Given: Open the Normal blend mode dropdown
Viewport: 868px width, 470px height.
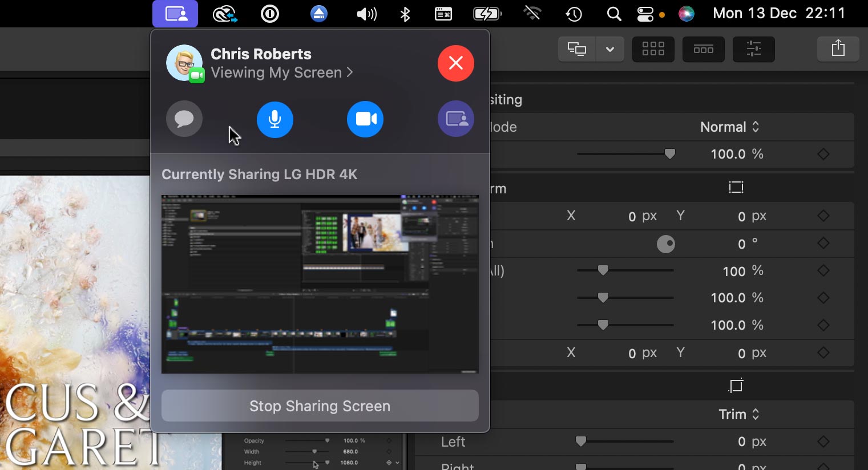Looking at the screenshot, I should click(730, 127).
